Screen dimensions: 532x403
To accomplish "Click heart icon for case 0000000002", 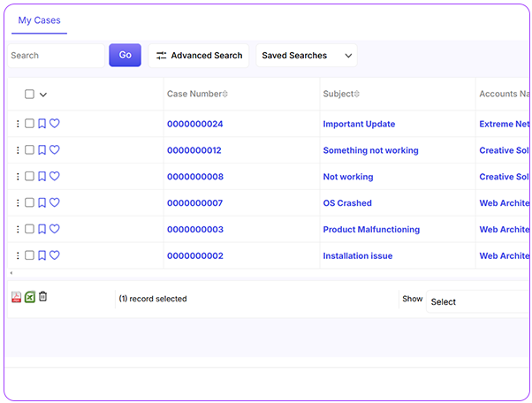I will (54, 255).
